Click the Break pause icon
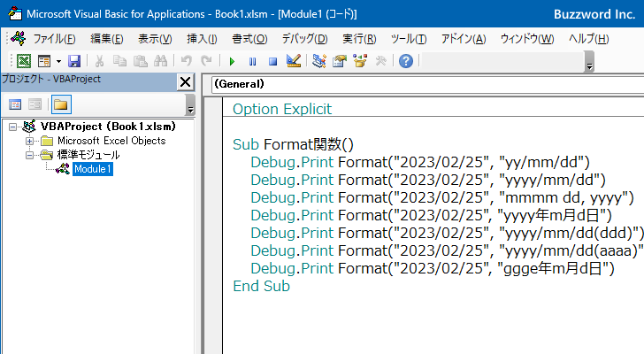The image size is (644, 354). [252, 62]
